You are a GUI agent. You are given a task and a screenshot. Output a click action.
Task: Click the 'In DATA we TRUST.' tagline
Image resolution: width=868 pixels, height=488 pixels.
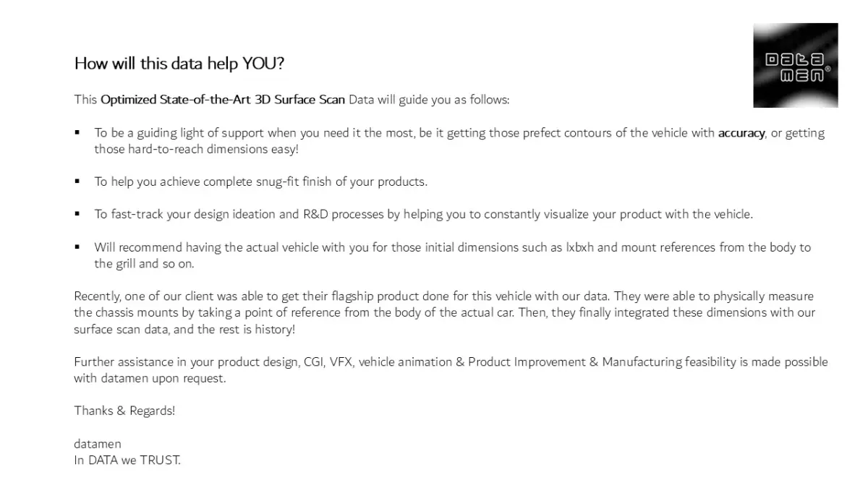coord(127,460)
